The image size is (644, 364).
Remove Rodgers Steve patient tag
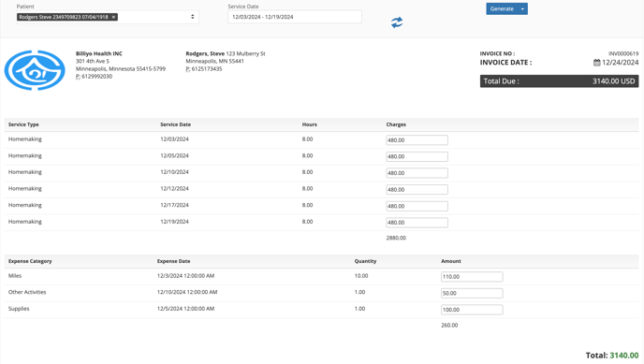(x=114, y=17)
